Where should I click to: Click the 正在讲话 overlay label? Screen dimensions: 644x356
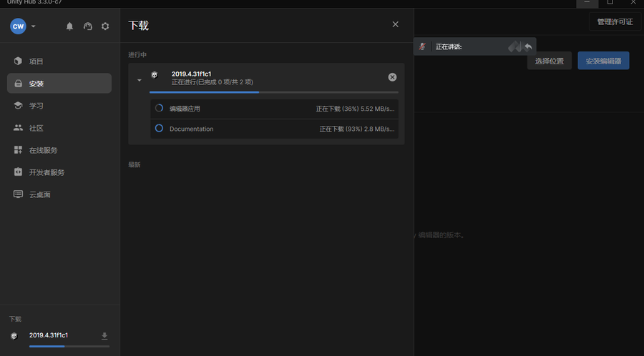[449, 46]
